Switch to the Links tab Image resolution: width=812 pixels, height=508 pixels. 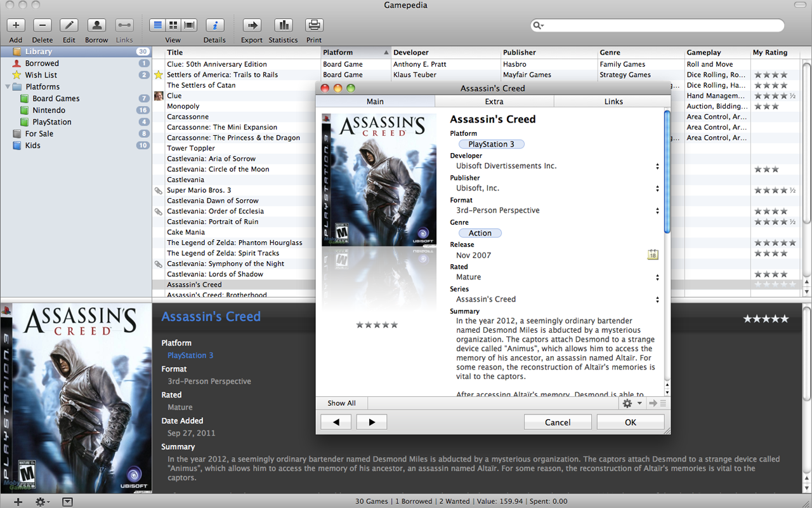(x=613, y=102)
